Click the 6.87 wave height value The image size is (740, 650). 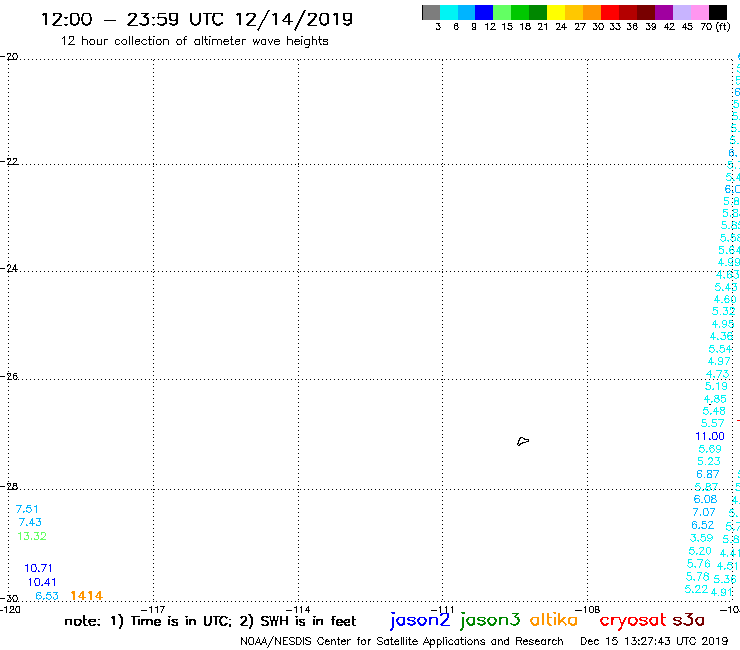coord(708,474)
